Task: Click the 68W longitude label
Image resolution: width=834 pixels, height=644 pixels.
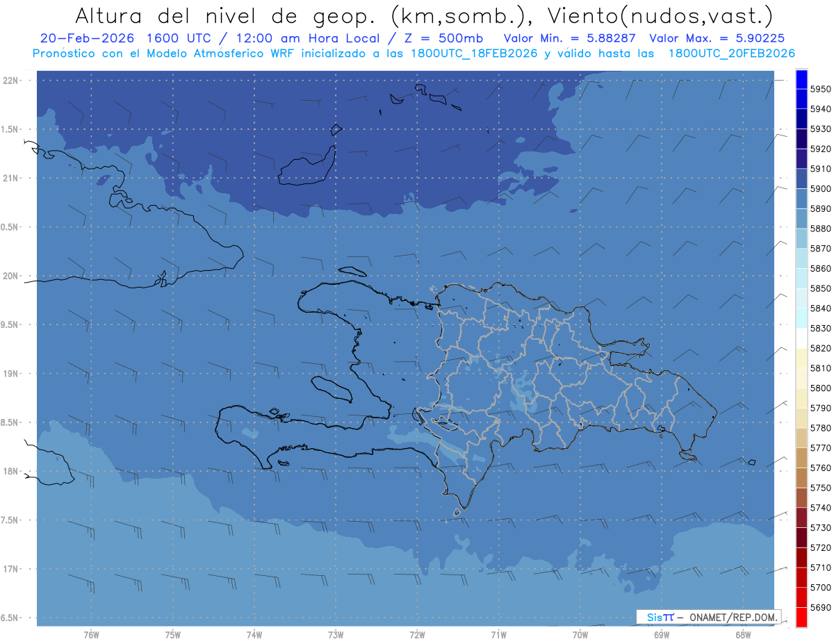Action: pos(743,634)
